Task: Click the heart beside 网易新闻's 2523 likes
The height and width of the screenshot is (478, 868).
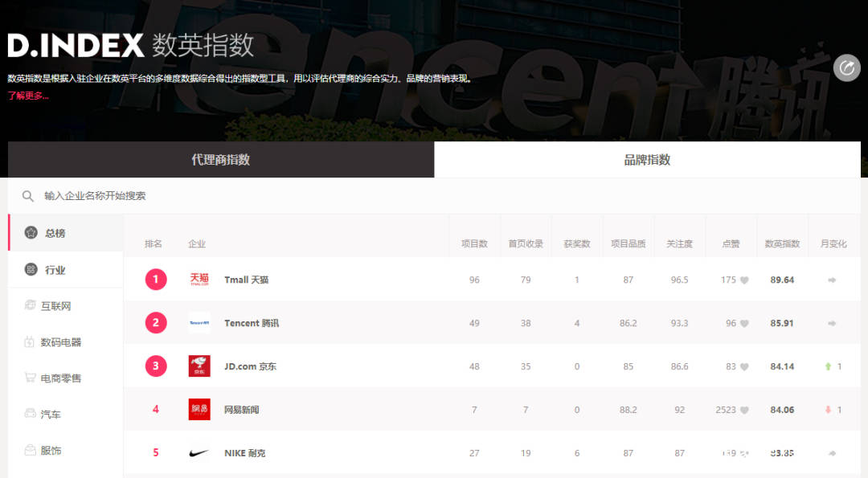Action: click(x=743, y=409)
